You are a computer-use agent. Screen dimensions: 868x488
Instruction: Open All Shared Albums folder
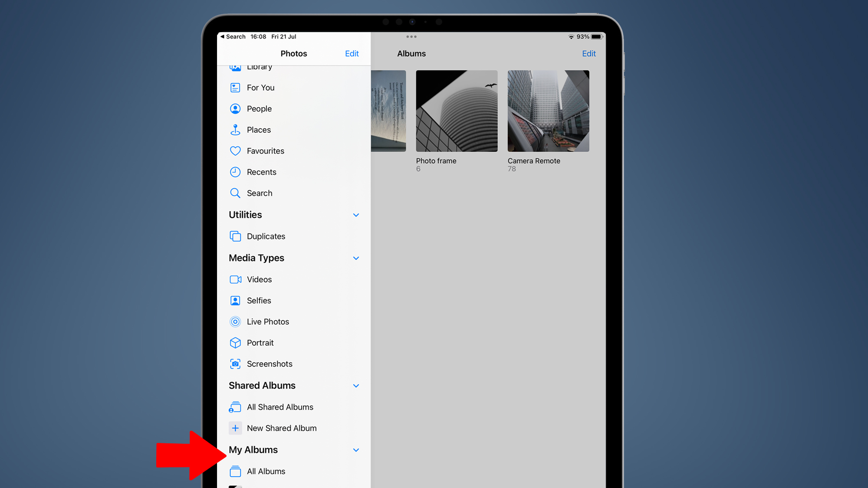[279, 407]
